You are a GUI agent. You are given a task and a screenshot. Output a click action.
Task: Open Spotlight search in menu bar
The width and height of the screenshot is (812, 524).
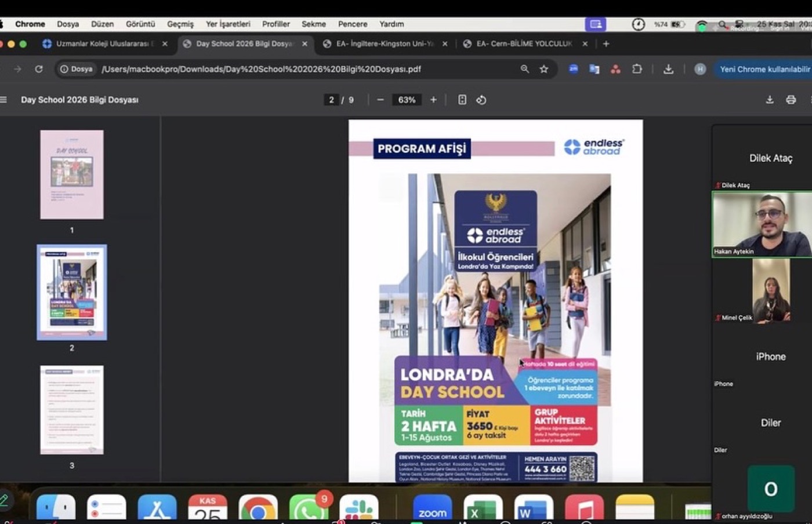722,24
